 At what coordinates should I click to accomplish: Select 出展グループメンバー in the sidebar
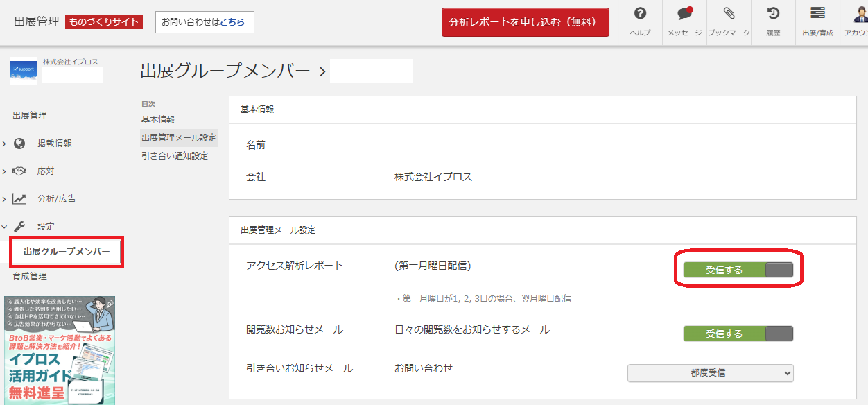click(67, 251)
